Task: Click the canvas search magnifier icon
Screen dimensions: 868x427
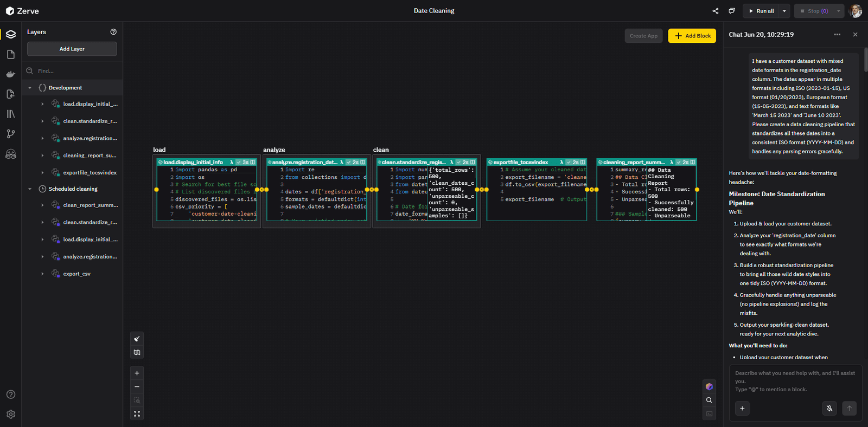Action: pyautogui.click(x=709, y=400)
